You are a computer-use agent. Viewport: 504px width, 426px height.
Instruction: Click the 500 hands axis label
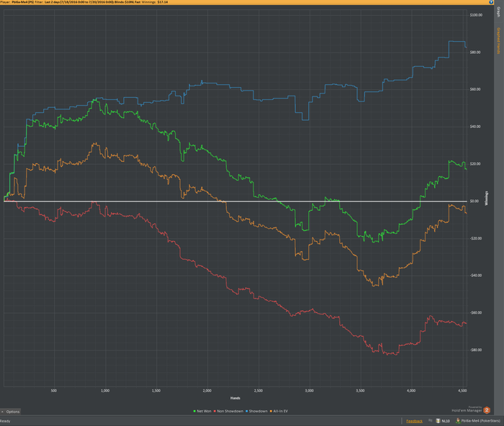click(x=54, y=391)
